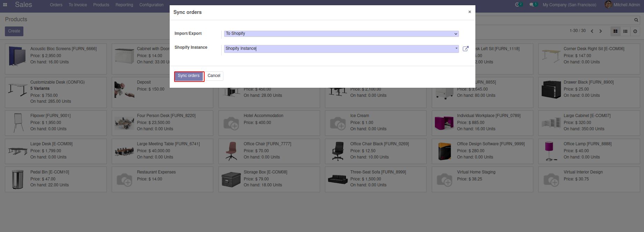This screenshot has height=232, width=644.
Task: Select 'Virtual Interior Design' product name
Action: (x=583, y=172)
